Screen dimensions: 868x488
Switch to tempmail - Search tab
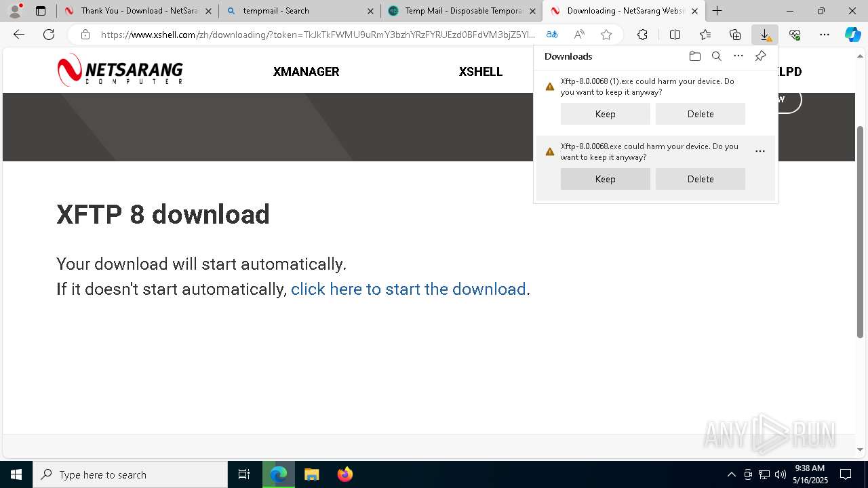point(299,11)
